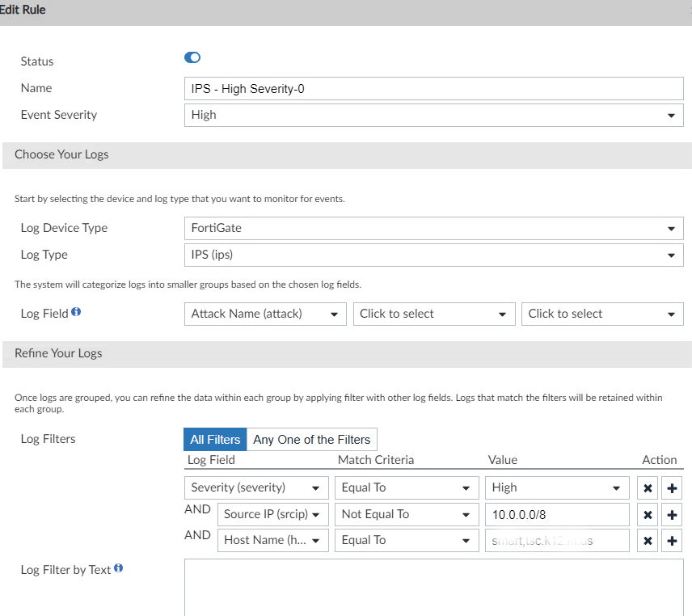Remove the Source IP filter row
Image resolution: width=692 pixels, height=616 pixels.
click(x=648, y=514)
